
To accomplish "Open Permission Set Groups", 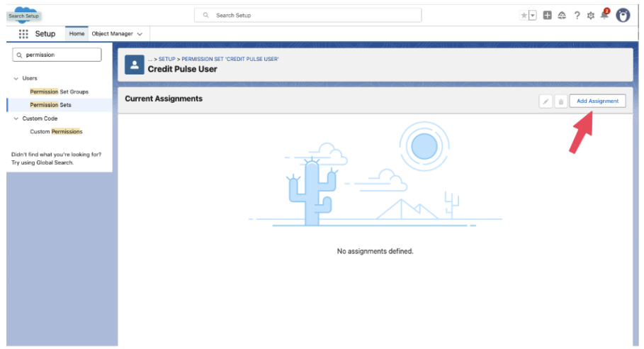I will click(59, 92).
